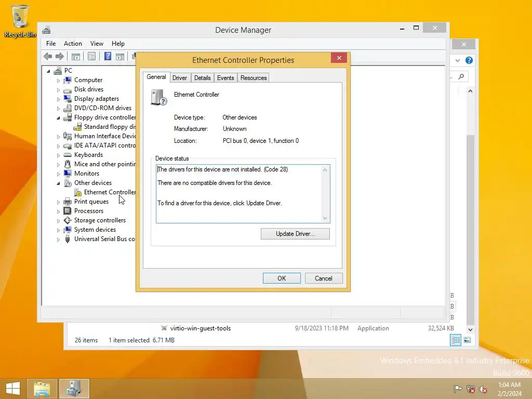
Task: Toggle the Show/Hide Action Pane toolbar icon
Action: [120, 56]
